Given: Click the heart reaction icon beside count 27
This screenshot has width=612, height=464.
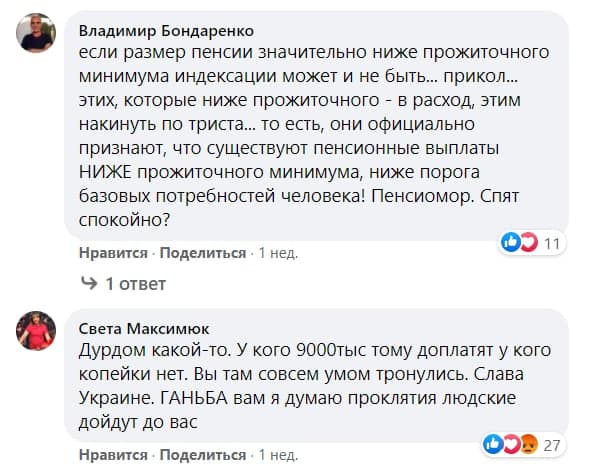Looking at the screenshot, I should click(507, 442).
